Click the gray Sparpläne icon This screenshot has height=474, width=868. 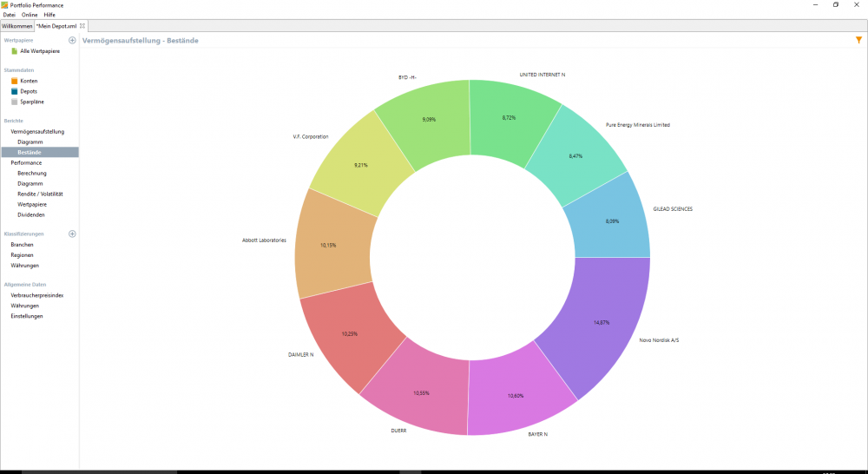click(x=15, y=102)
